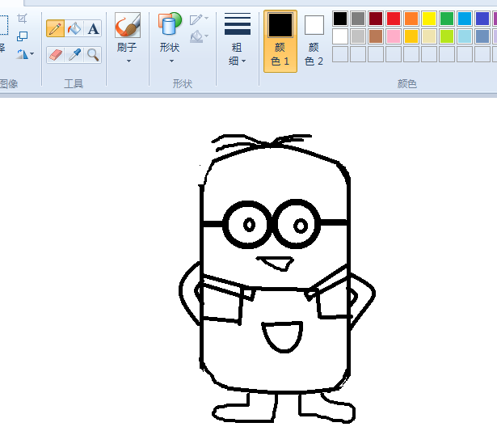Pick the turquoise blue color swatch
Image resolution: width=497 pixels, height=448 pixels.
pos(465,19)
